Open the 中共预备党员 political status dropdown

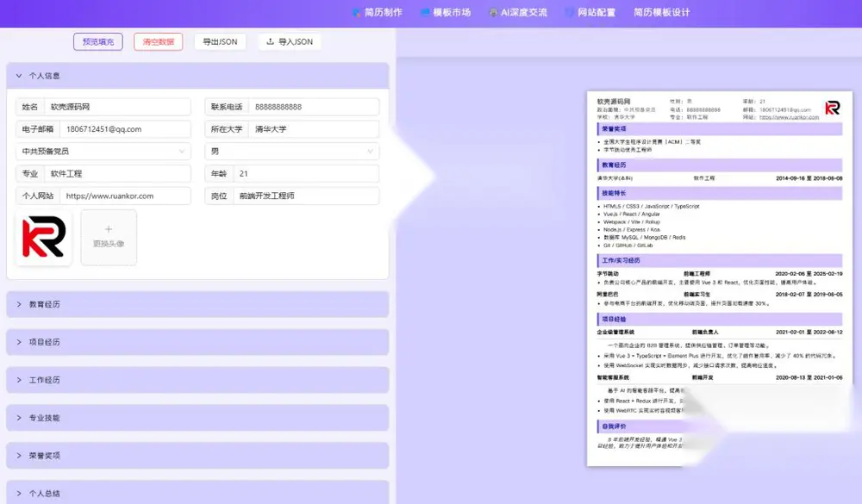pyautogui.click(x=103, y=151)
